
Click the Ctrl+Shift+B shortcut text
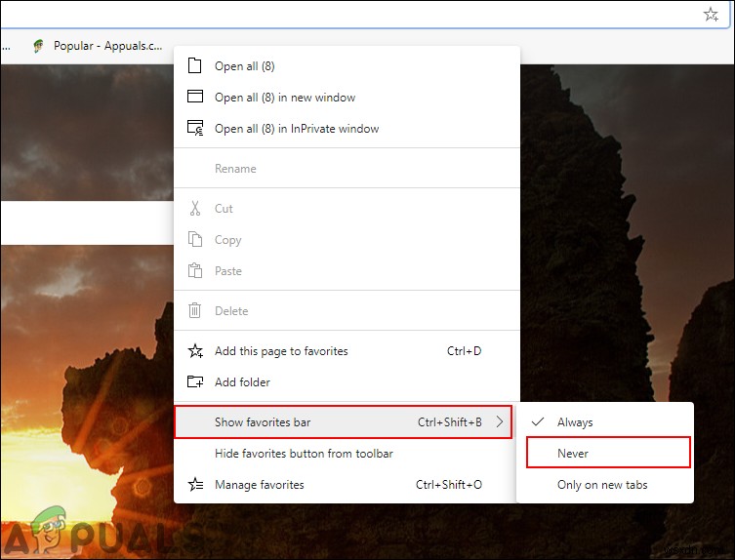click(450, 422)
